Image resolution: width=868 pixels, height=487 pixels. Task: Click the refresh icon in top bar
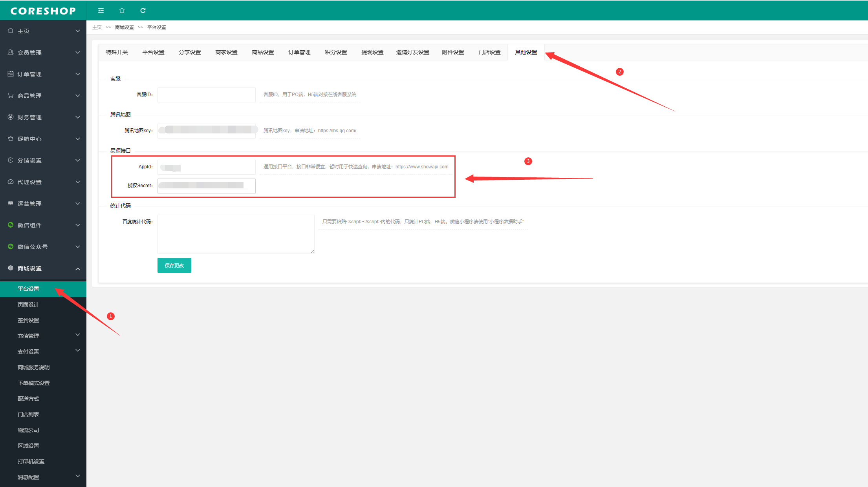[143, 11]
